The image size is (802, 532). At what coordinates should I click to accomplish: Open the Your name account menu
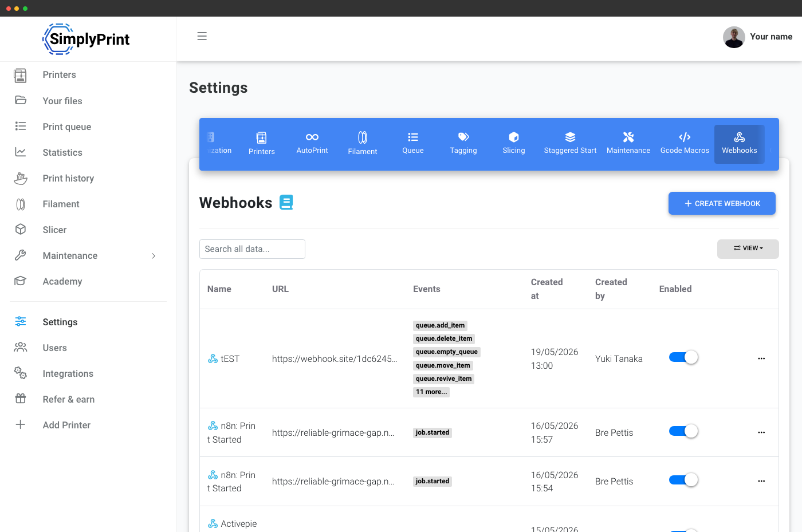(x=771, y=37)
